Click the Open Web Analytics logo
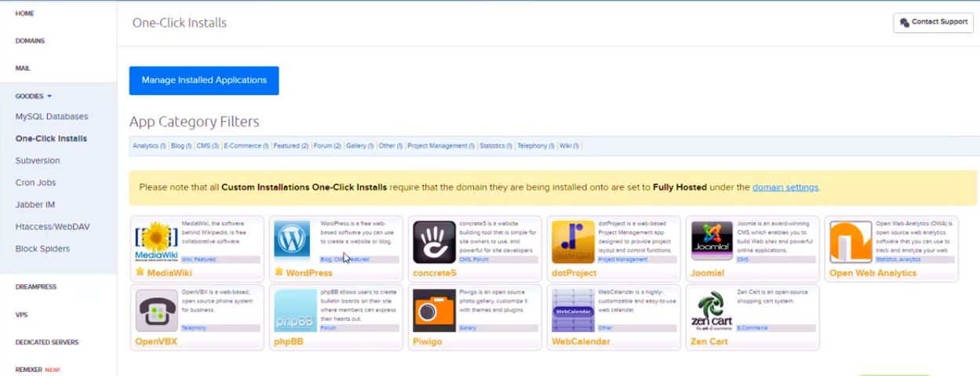980x376 pixels. tap(851, 242)
